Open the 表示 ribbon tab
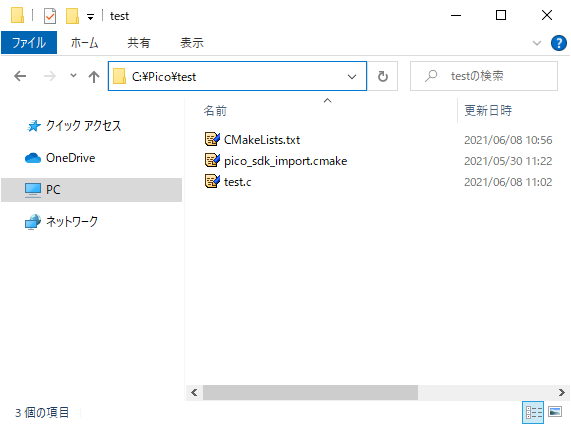Image resolution: width=571 pixels, height=425 pixels. 192,43
